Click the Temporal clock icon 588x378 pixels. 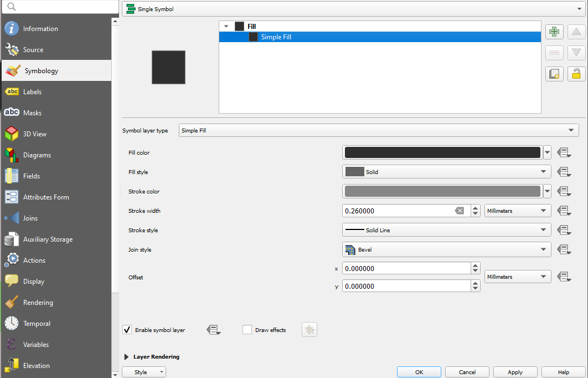[x=12, y=323]
